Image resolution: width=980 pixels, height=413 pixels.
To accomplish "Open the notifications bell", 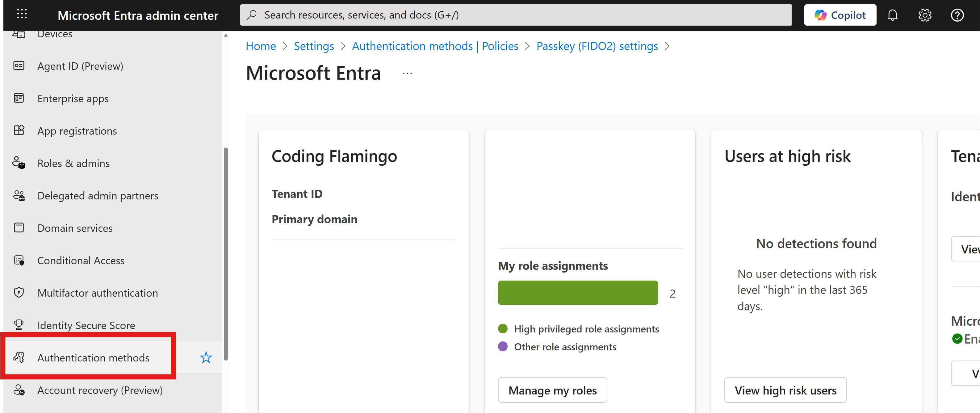I will 893,15.
